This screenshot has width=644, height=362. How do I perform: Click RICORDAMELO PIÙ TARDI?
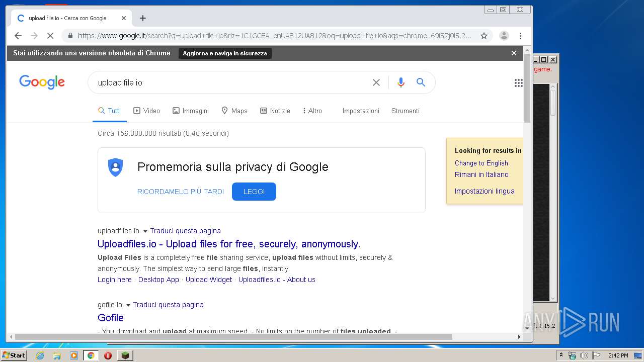coord(180,192)
